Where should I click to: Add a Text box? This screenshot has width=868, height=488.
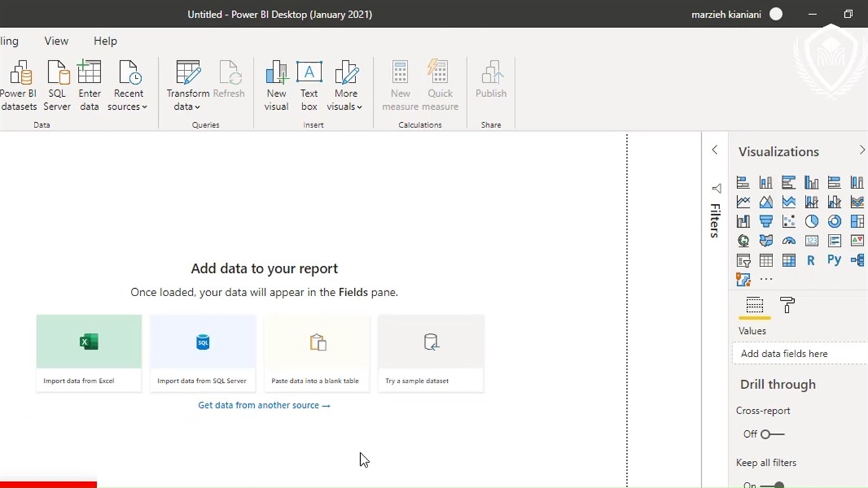pyautogui.click(x=309, y=86)
